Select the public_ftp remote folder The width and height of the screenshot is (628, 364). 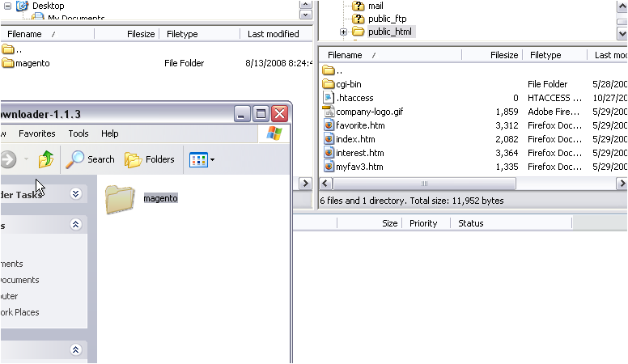(387, 19)
